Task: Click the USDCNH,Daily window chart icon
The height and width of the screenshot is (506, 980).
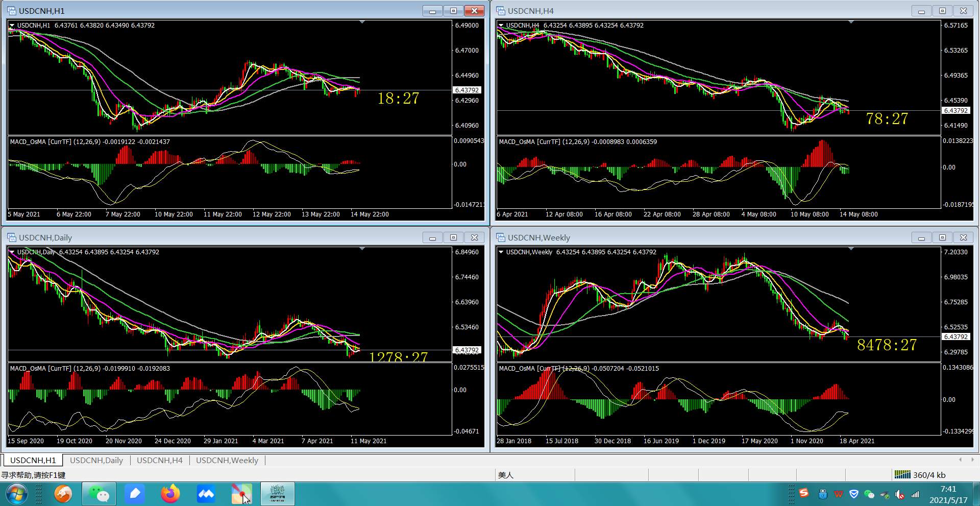Action: click(12, 237)
